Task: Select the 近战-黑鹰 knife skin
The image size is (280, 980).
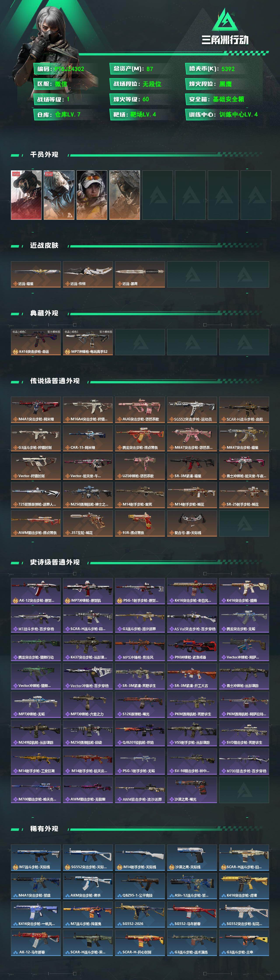Action: [140, 274]
